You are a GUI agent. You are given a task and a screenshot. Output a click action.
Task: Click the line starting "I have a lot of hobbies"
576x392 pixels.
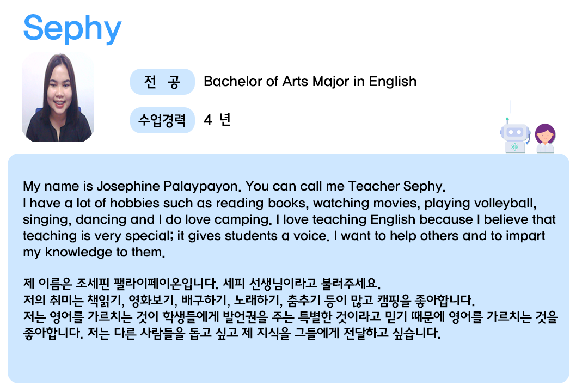279,203
